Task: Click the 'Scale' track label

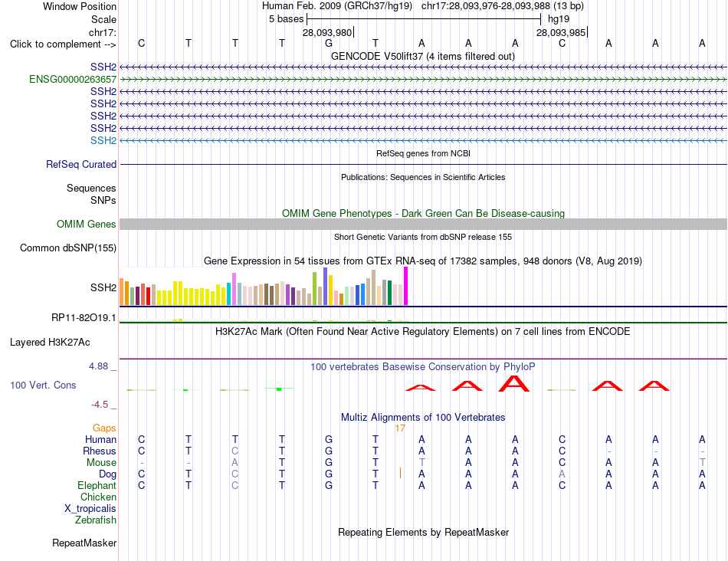Action: (103, 19)
